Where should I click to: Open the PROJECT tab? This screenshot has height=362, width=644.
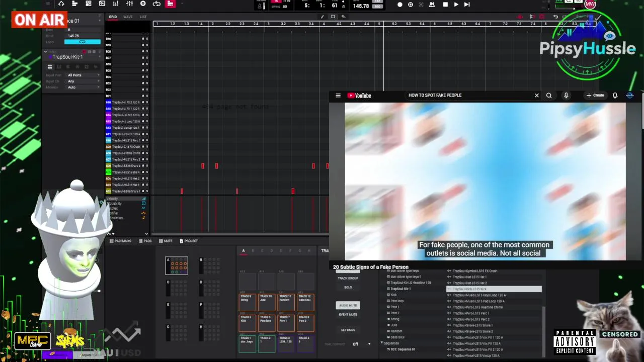click(x=188, y=241)
